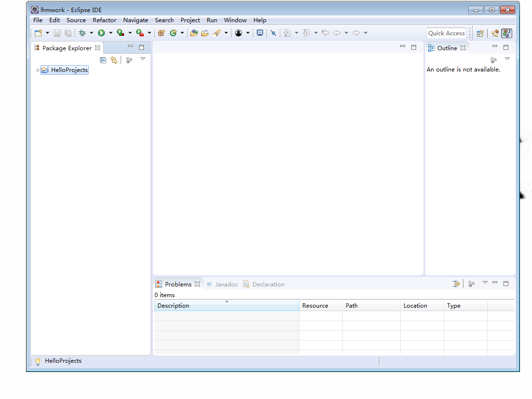Click the currently active perspective button
Image resolution: width=532 pixels, height=399 pixels.
[x=506, y=33]
